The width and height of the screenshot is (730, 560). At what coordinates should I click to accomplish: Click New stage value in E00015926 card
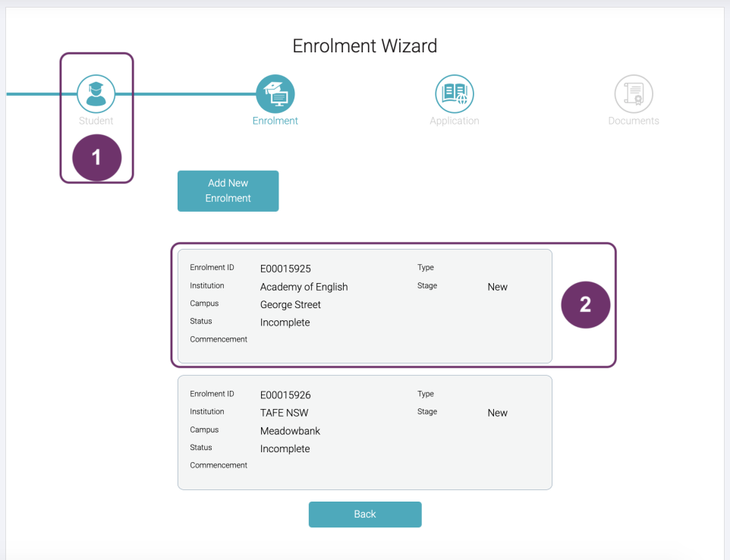tap(497, 413)
